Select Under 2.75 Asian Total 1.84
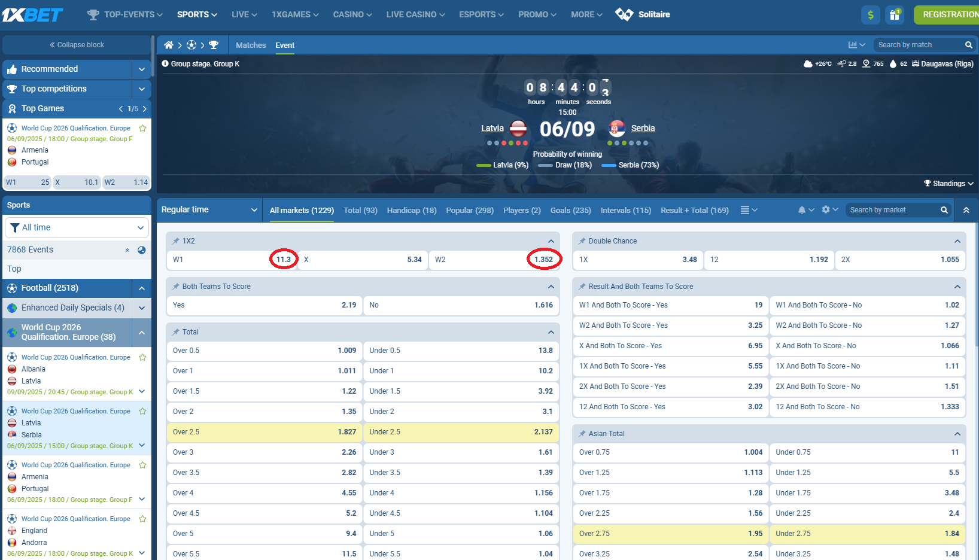The image size is (979, 560). coord(867,534)
